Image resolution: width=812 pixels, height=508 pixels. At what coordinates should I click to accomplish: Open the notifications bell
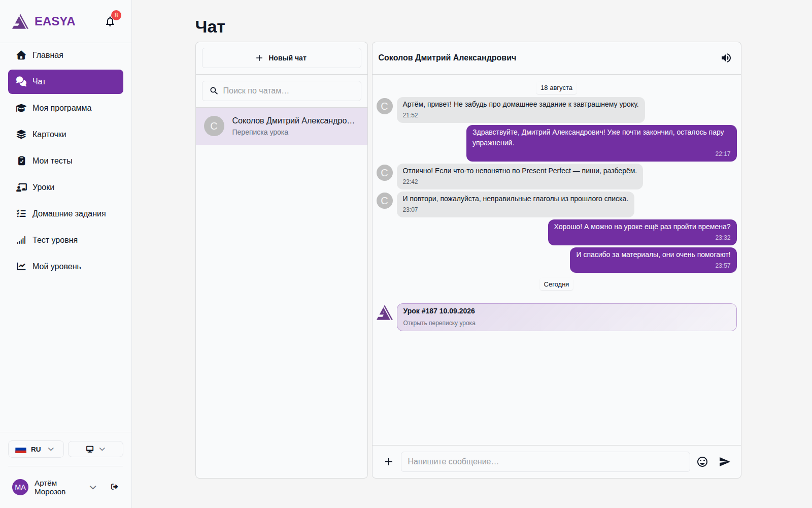(x=110, y=21)
